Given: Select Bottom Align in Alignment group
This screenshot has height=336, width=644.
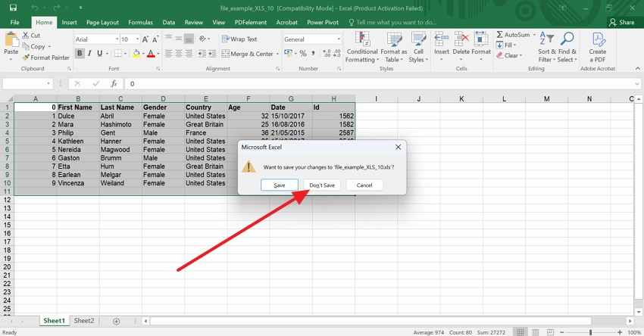Looking at the screenshot, I should pos(189,39).
